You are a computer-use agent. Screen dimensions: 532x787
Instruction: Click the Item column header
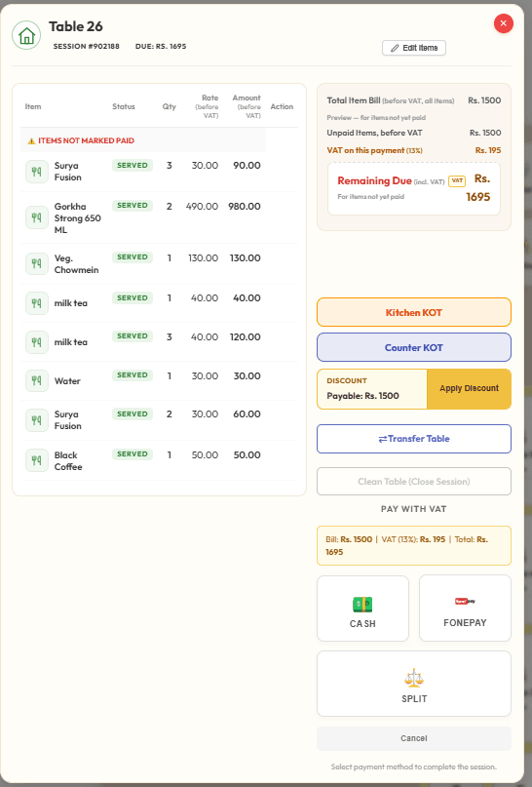pyautogui.click(x=33, y=106)
